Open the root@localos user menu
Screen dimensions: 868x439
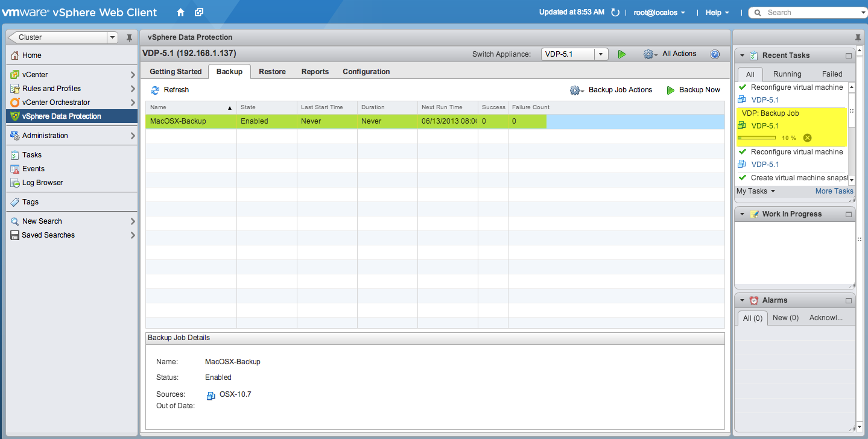[659, 13]
